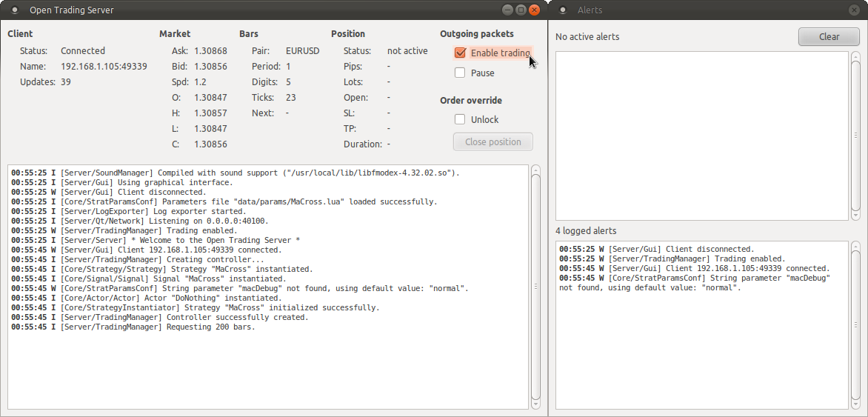Viewport: 868px width, 417px height.
Task: Close the Open Trading Server window
Action: 534,10
